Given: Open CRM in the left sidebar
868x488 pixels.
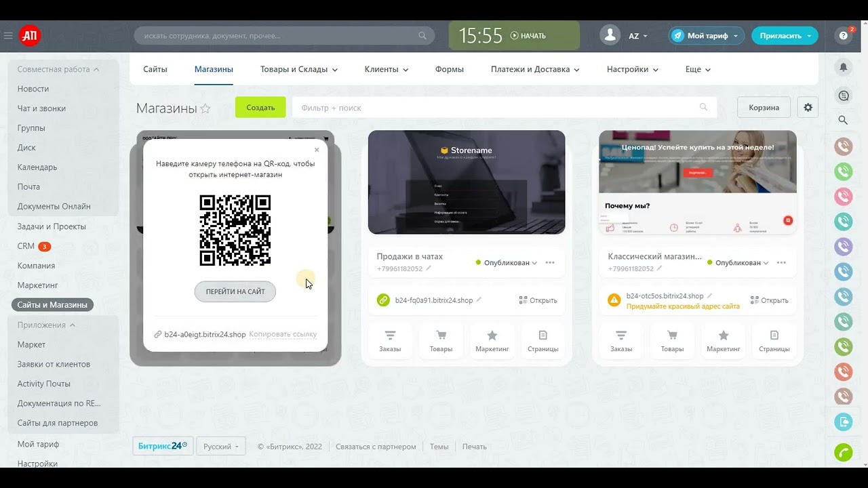Looking at the screenshot, I should click(x=26, y=246).
